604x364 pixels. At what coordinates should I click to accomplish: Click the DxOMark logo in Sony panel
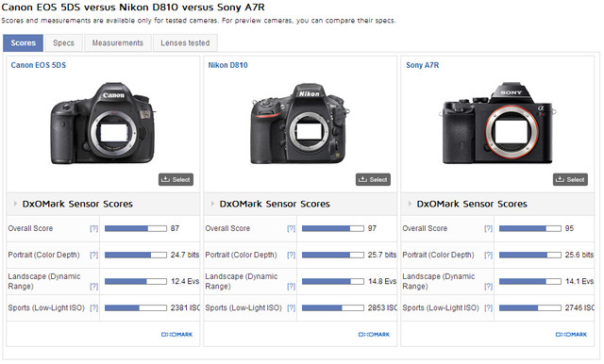(x=571, y=335)
